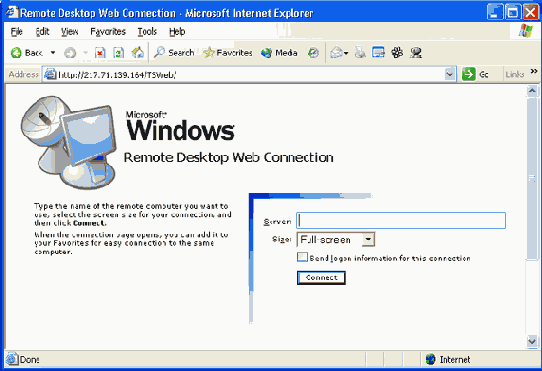The image size is (542, 371).
Task: Click the Done status bar page icon
Action: [x=11, y=360]
